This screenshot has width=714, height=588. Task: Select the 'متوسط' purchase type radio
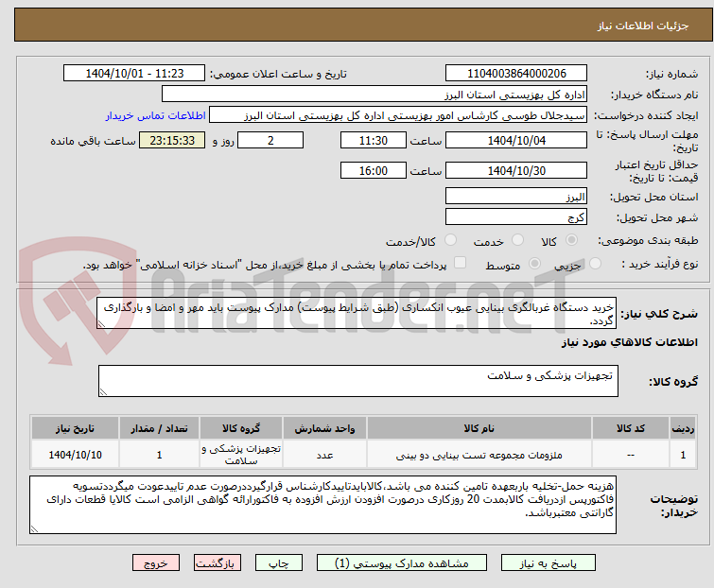[x=534, y=264]
